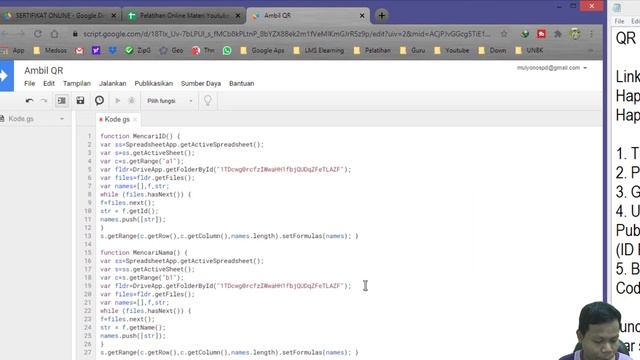Run the selected function play icon
The image size is (640, 360).
[118, 100]
